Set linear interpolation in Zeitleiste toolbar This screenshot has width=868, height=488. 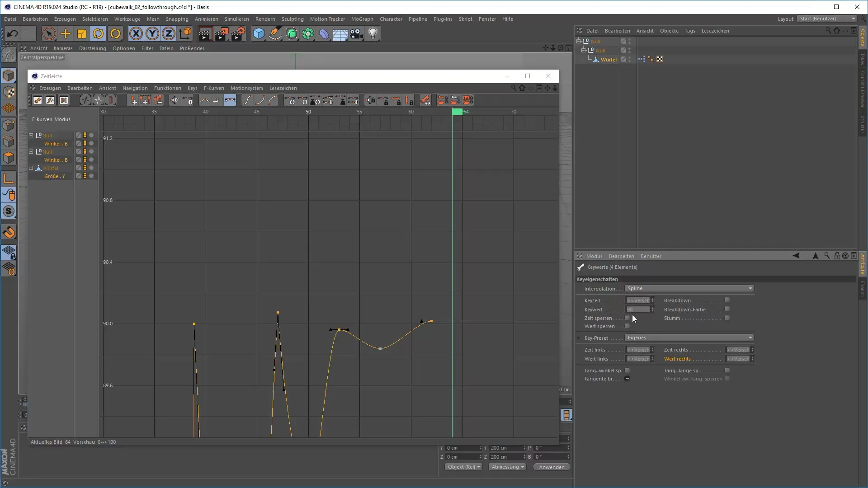(x=204, y=100)
